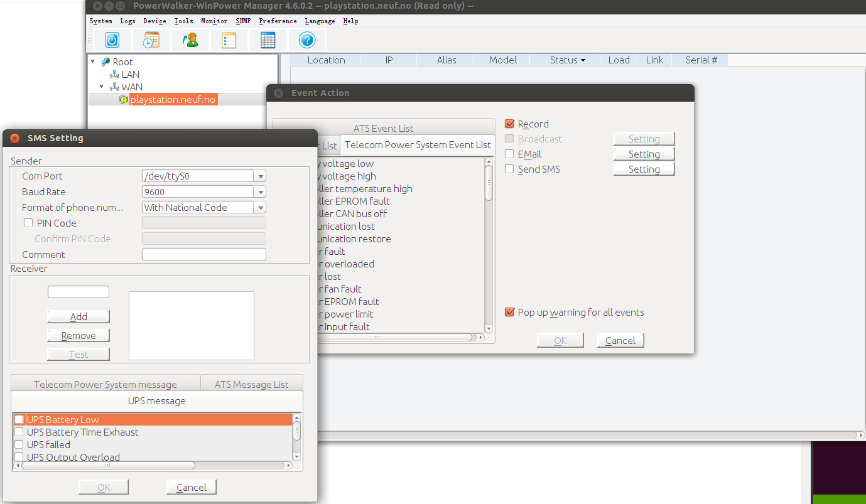Screen dimensions: 866x504
Task: Open the Baud Rate dropdown
Action: pyautogui.click(x=261, y=192)
